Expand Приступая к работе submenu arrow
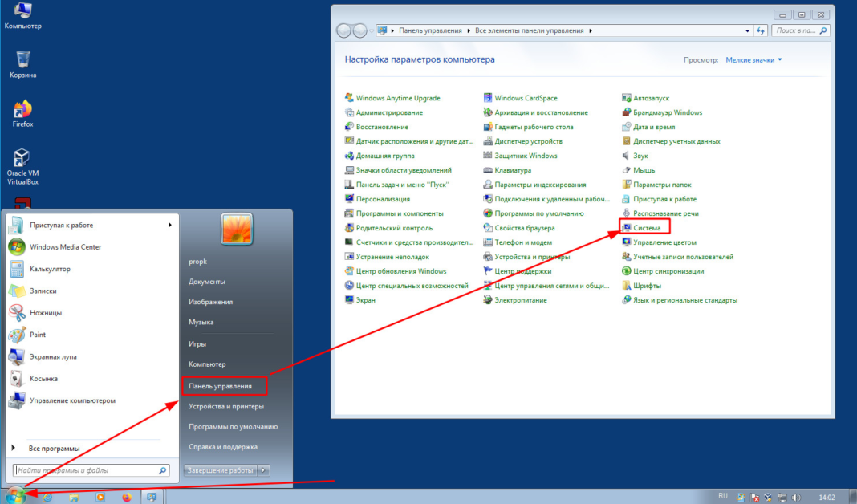 [170, 225]
